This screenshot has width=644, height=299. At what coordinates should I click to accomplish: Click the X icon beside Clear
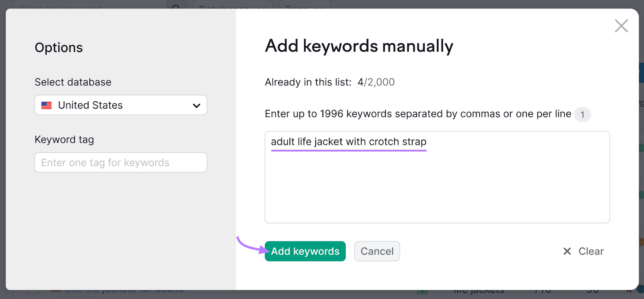[567, 251]
